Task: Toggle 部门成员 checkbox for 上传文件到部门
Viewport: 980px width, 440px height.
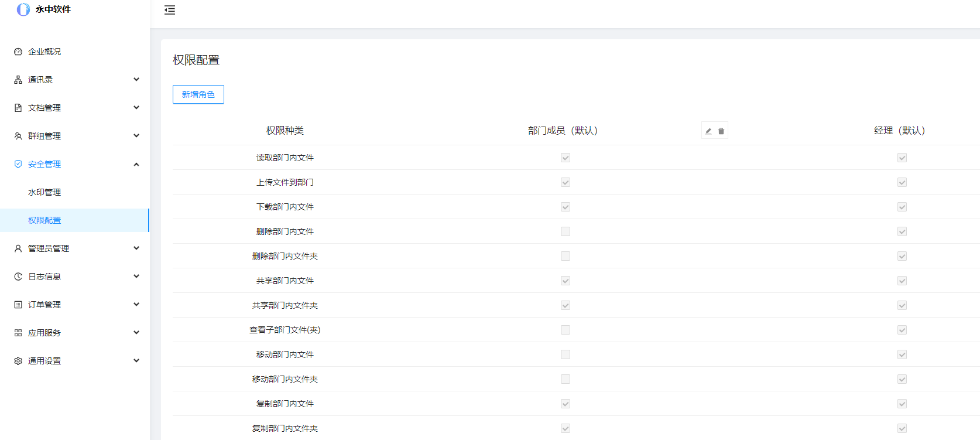Action: click(566, 182)
